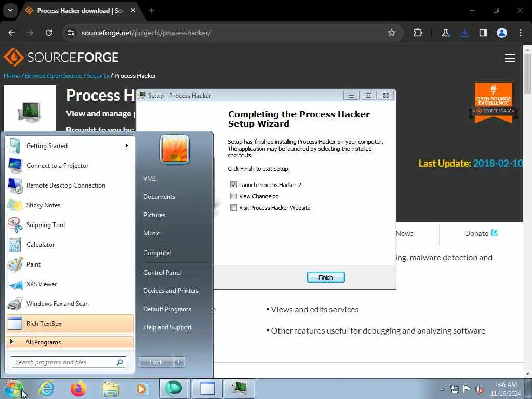Switch to Process Hacker setup taskbar item

239,389
